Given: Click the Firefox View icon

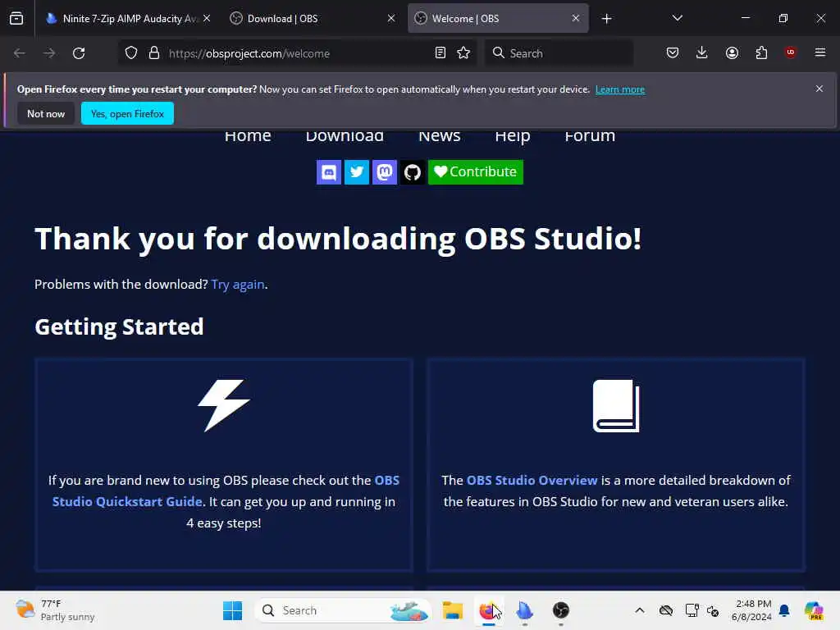Looking at the screenshot, I should pyautogui.click(x=16, y=18).
